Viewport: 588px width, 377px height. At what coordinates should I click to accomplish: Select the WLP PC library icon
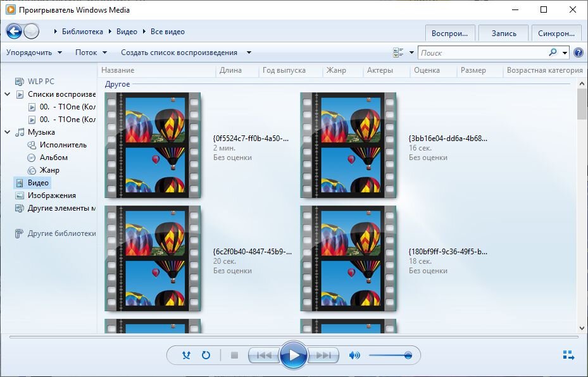coord(19,82)
